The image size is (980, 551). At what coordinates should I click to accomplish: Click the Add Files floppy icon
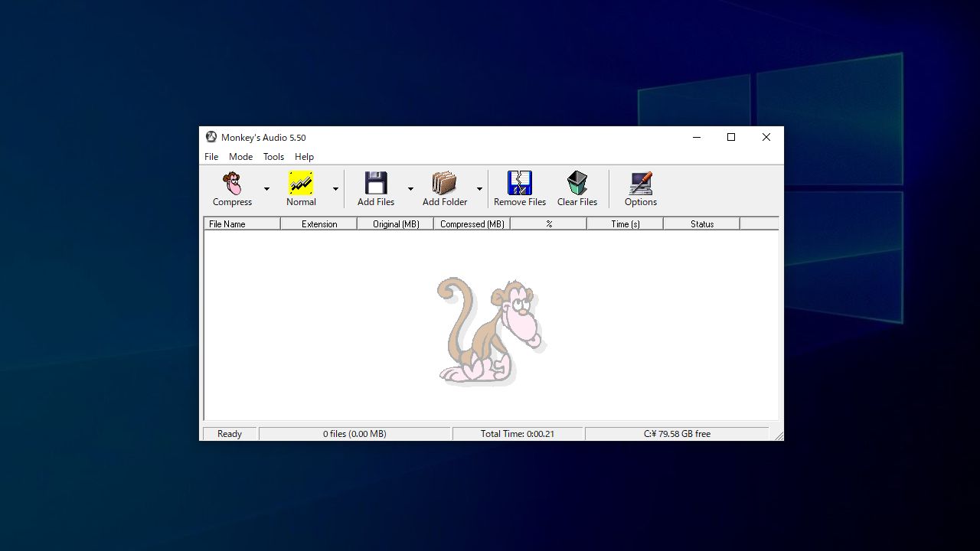[x=376, y=184]
